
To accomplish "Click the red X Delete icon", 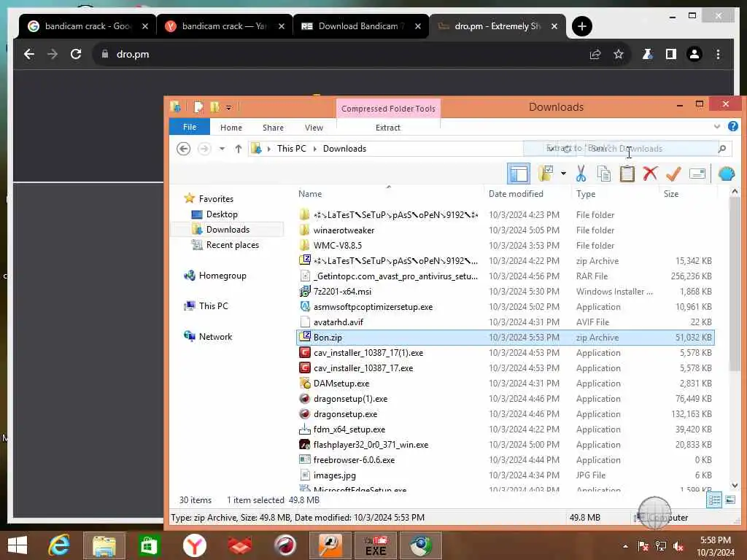I will coord(650,174).
